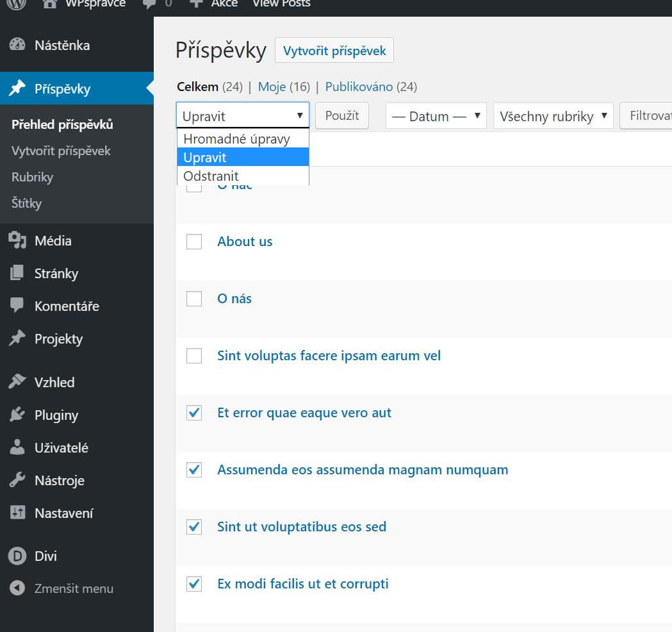The height and width of the screenshot is (632, 672).
Task: Open the Rubriky submenu item
Action: tap(32, 177)
